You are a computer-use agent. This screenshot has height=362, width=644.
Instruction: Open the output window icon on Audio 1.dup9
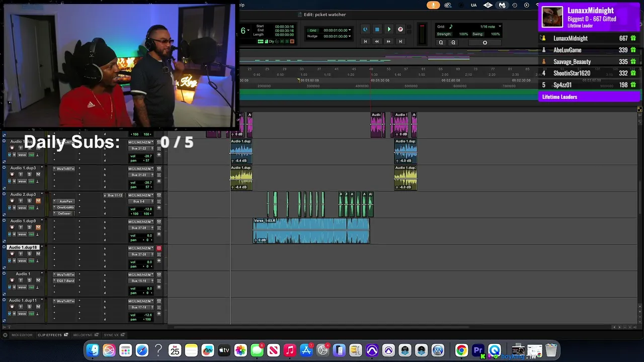click(159, 222)
